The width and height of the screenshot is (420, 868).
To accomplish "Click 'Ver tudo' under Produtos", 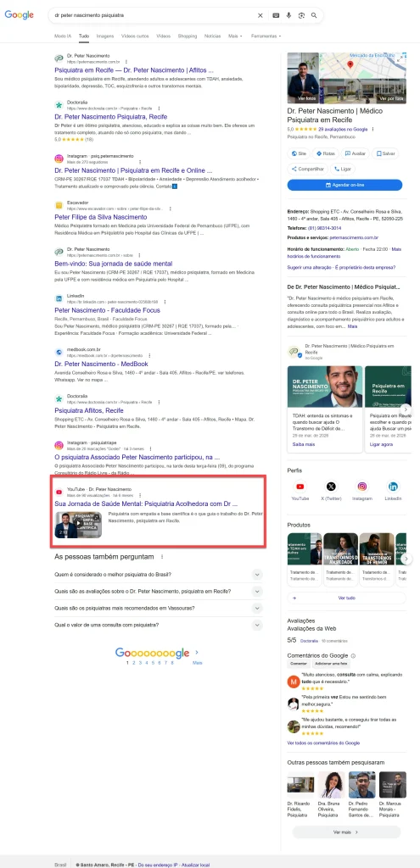I will click(346, 598).
